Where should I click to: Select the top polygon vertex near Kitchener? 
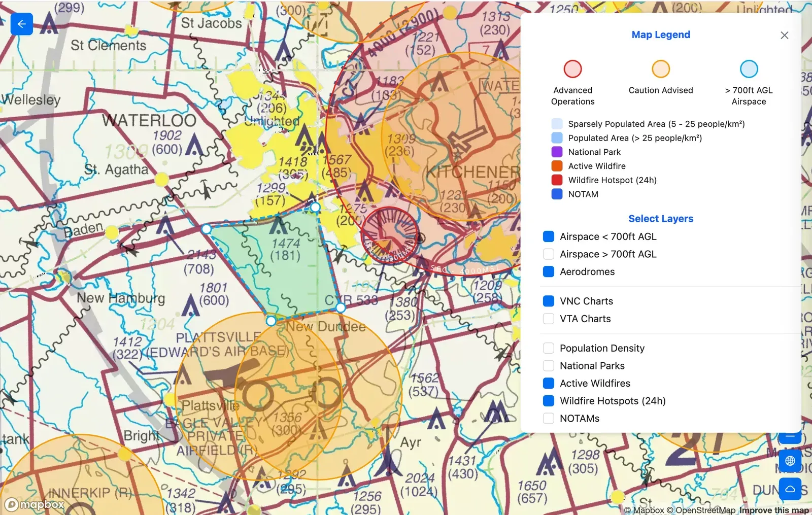315,207
